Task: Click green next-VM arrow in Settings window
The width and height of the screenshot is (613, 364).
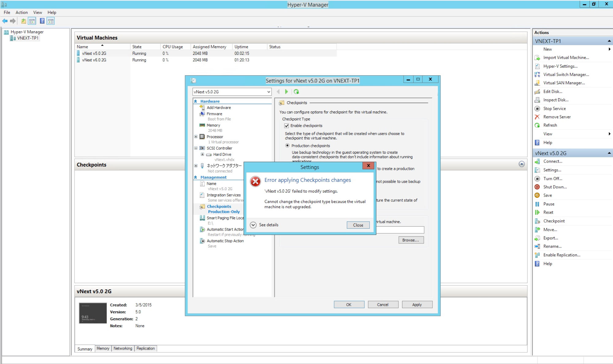Action: pos(287,92)
